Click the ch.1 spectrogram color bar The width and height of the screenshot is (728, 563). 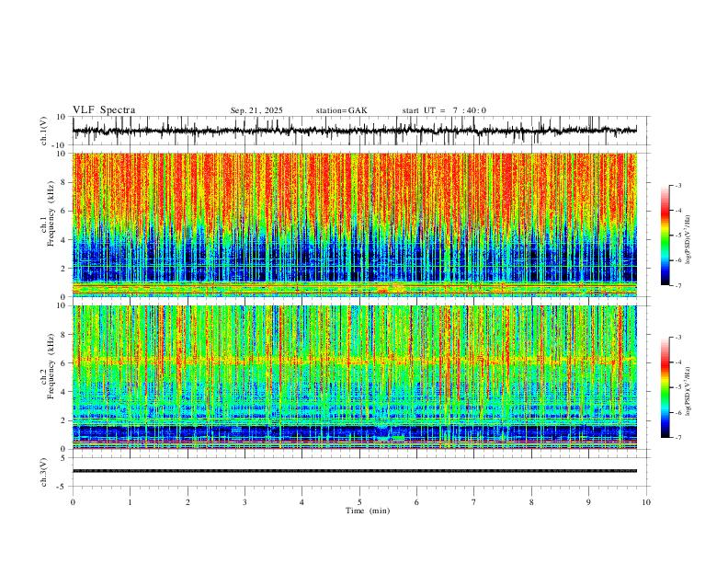(665, 236)
